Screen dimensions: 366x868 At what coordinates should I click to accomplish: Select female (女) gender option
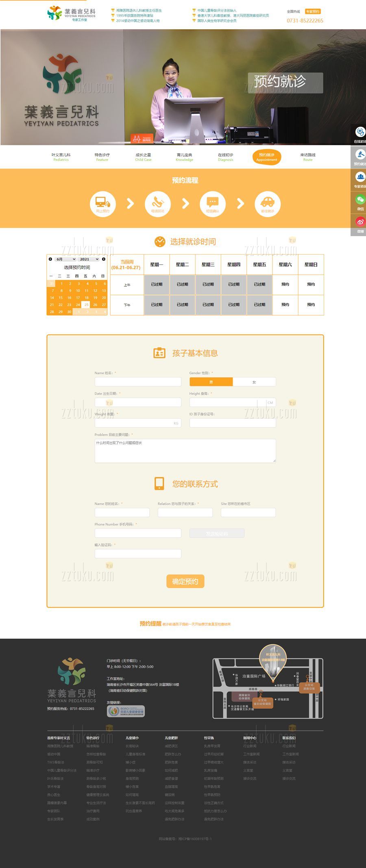254,382
